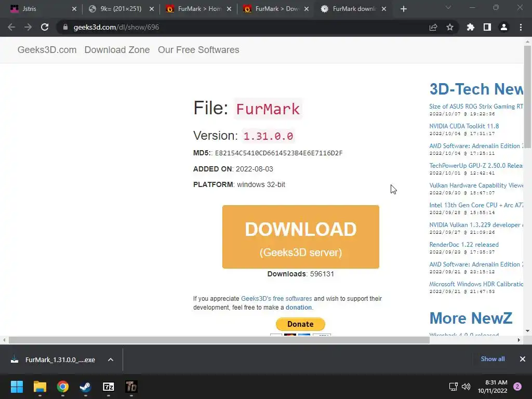Screen dimensions: 532x399
Task: Toggle the Chrome side panel
Action: point(487,27)
